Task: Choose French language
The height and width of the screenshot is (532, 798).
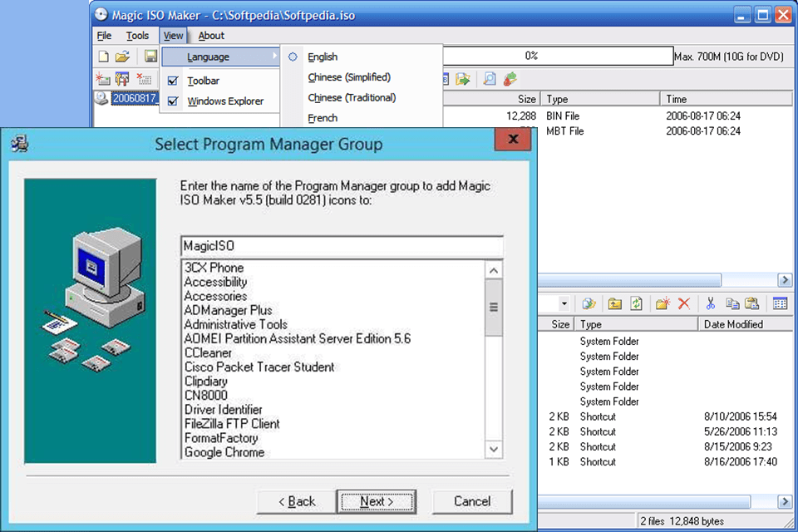Action: [323, 118]
